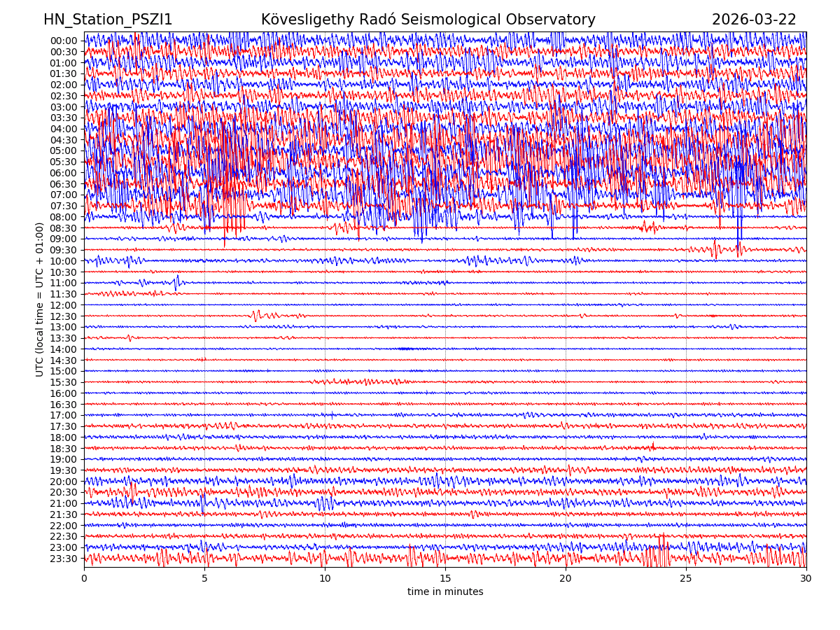840x630 pixels.
Task: Click the 10 minute x-axis tick label
Action: click(x=325, y=579)
